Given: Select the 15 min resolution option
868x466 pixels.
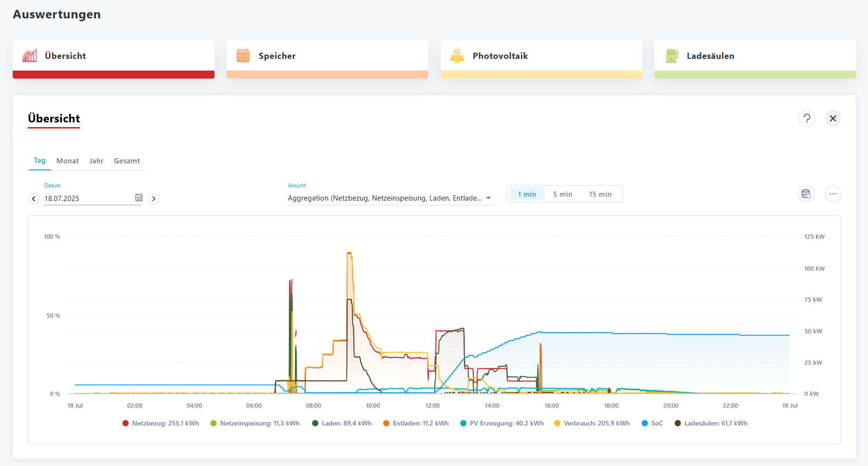Looking at the screenshot, I should [600, 194].
